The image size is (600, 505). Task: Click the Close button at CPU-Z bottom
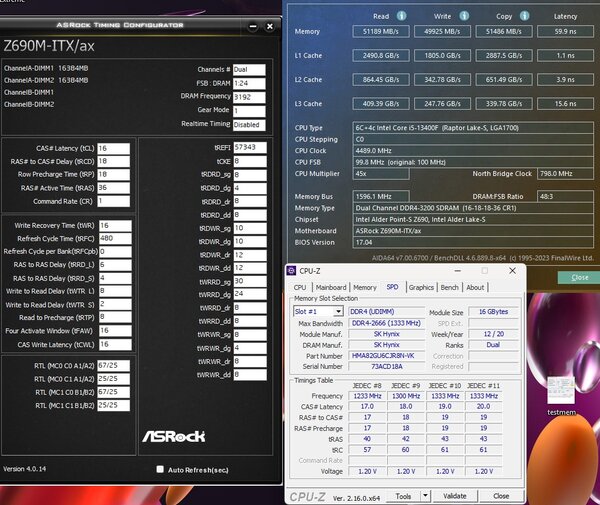tap(501, 496)
